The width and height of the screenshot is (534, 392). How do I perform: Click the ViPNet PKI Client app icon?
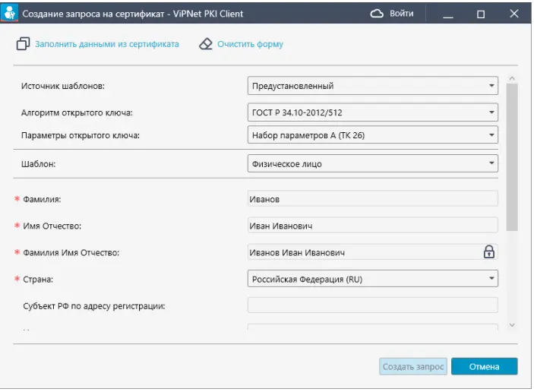point(9,13)
